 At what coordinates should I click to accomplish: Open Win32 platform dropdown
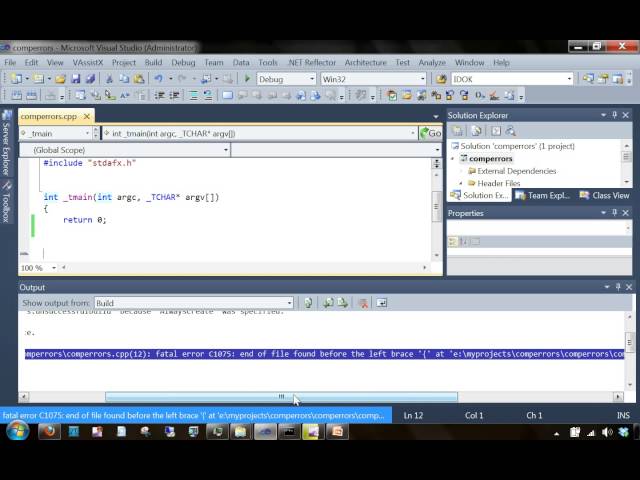coord(422,79)
